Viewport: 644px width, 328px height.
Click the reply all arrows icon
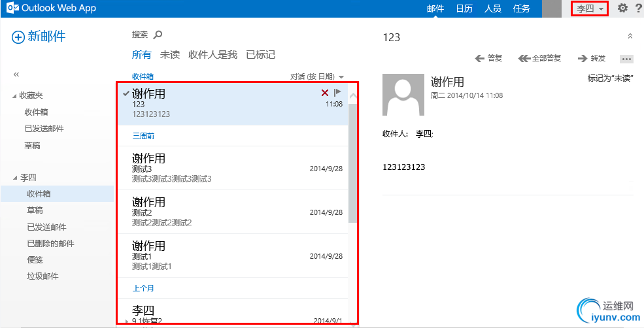pos(524,59)
